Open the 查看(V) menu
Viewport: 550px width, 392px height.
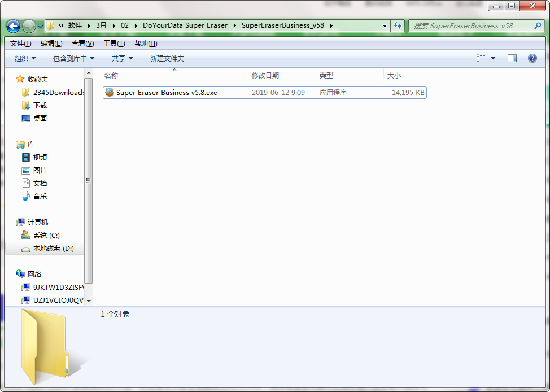point(83,43)
